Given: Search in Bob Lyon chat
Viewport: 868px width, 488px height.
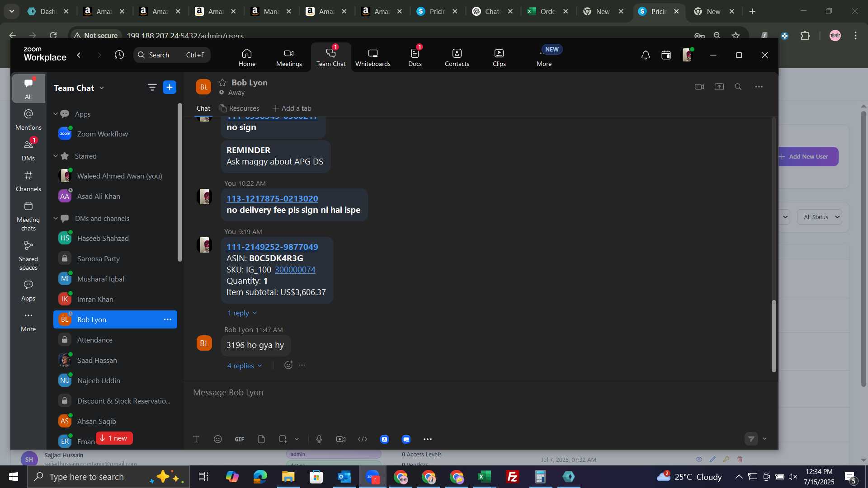Looking at the screenshot, I should [x=738, y=87].
